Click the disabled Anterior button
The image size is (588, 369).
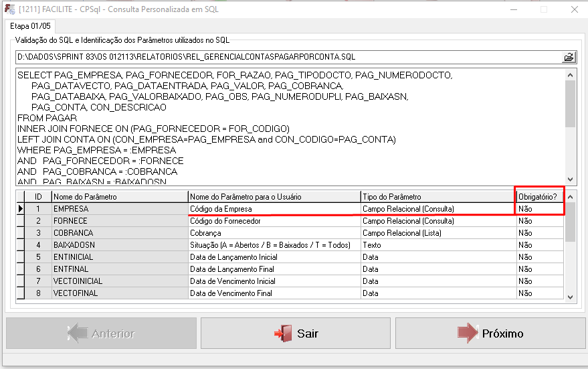pyautogui.click(x=102, y=334)
